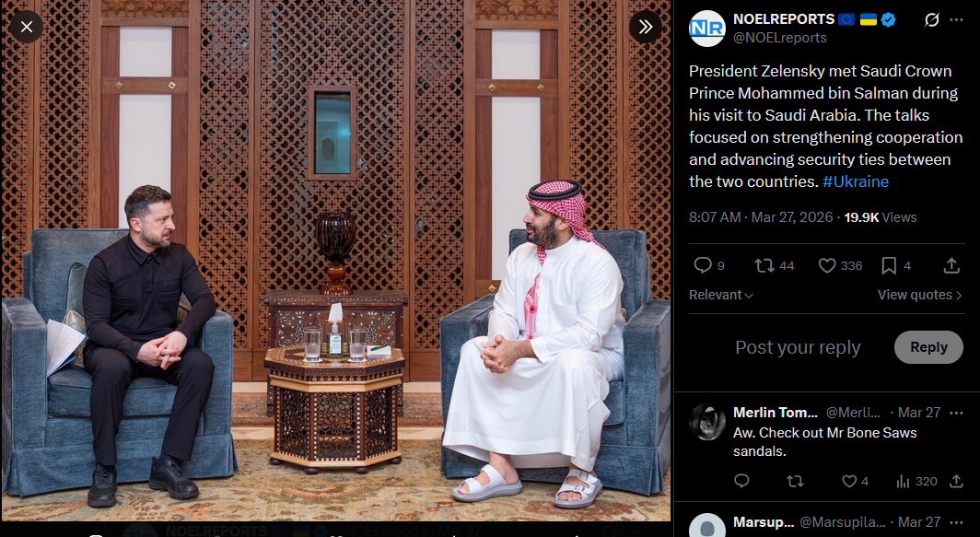Screen dimensions: 980x537
Task: Open the Zelensky meeting photo
Action: pyautogui.click(x=336, y=261)
